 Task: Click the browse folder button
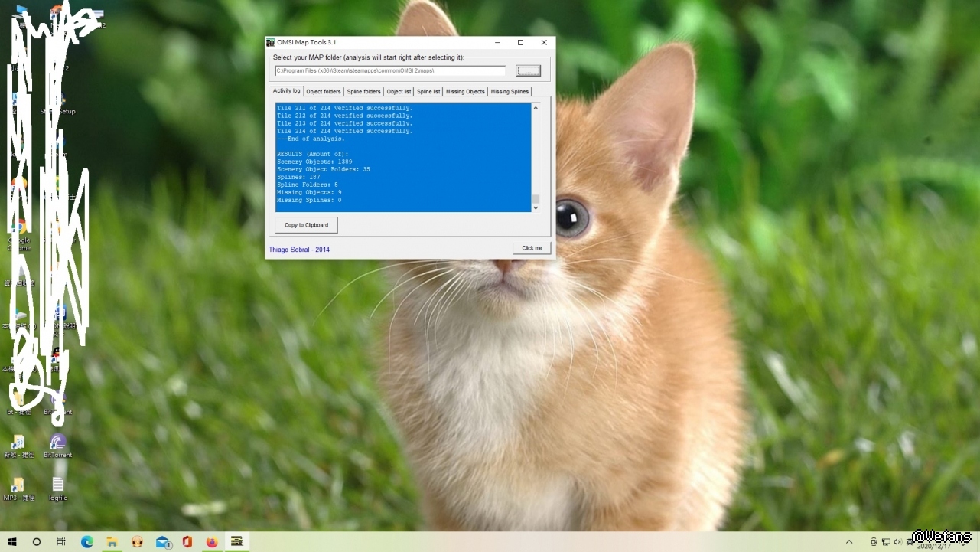[528, 71]
